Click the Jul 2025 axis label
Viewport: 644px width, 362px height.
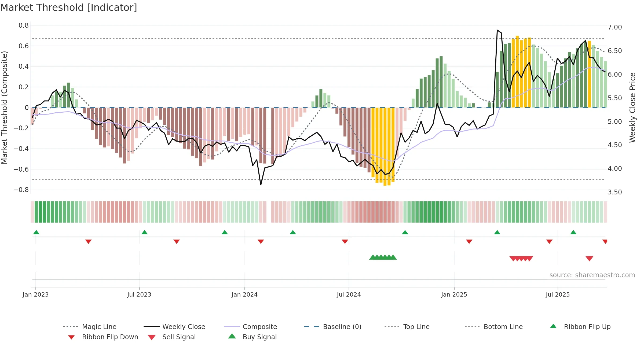point(558,294)
